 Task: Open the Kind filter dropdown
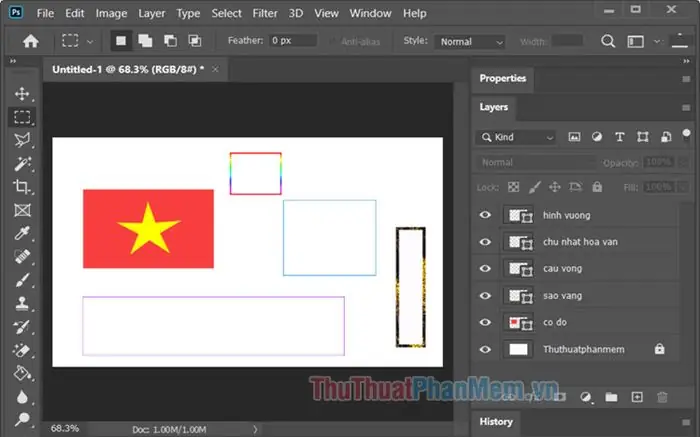tap(516, 137)
